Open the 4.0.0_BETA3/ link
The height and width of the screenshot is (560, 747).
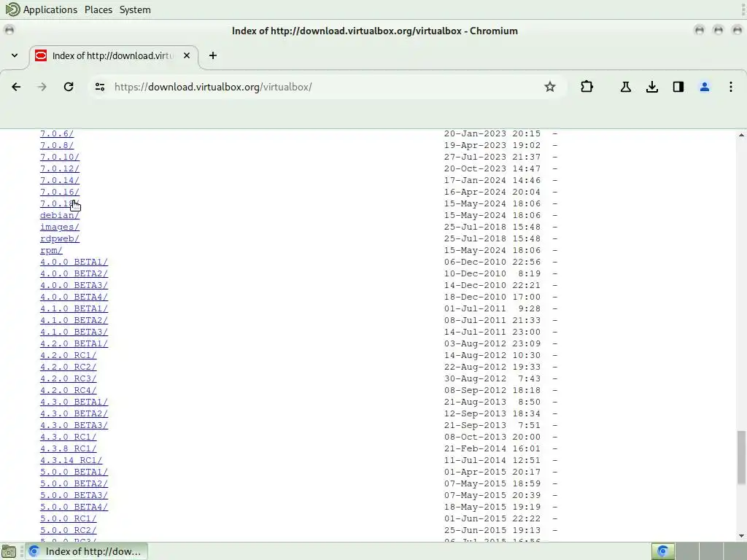(x=74, y=285)
